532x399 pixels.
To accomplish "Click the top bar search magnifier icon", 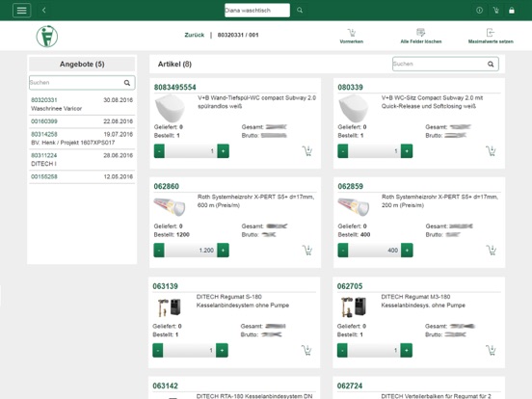I will point(300,11).
